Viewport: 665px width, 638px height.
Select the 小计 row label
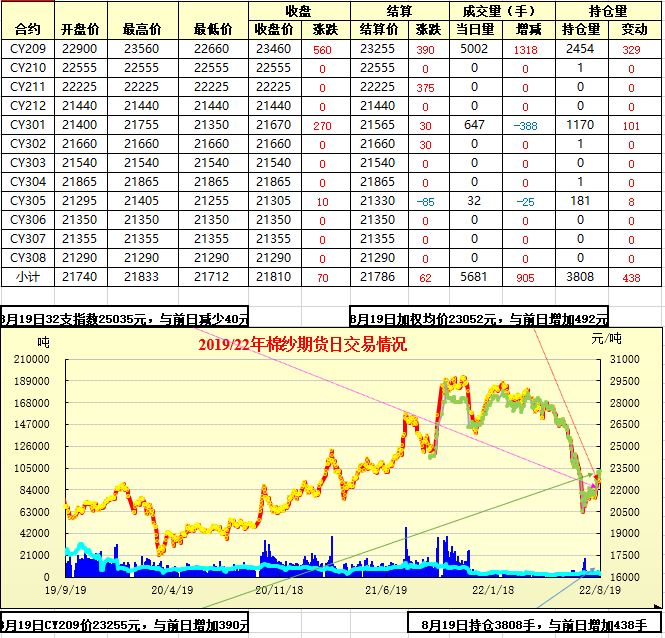click(x=27, y=277)
